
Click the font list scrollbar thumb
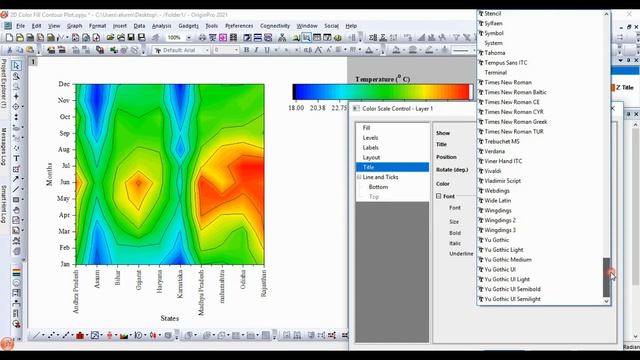607,278
